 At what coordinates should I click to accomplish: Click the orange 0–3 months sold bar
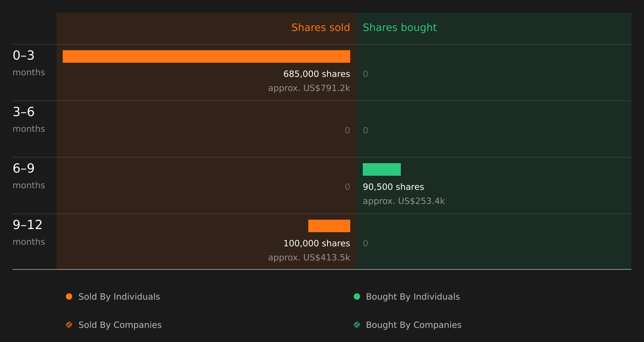pos(206,56)
